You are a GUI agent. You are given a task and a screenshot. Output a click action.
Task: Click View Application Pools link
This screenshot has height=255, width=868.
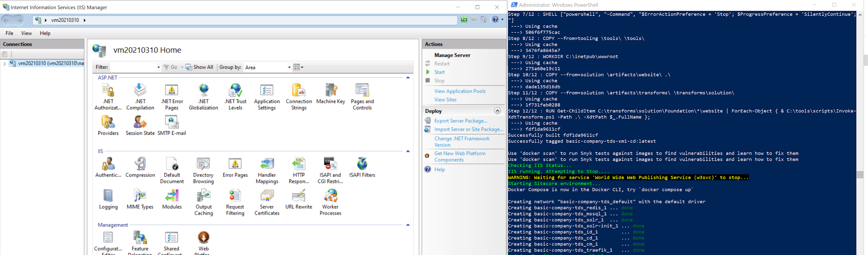coord(460,91)
